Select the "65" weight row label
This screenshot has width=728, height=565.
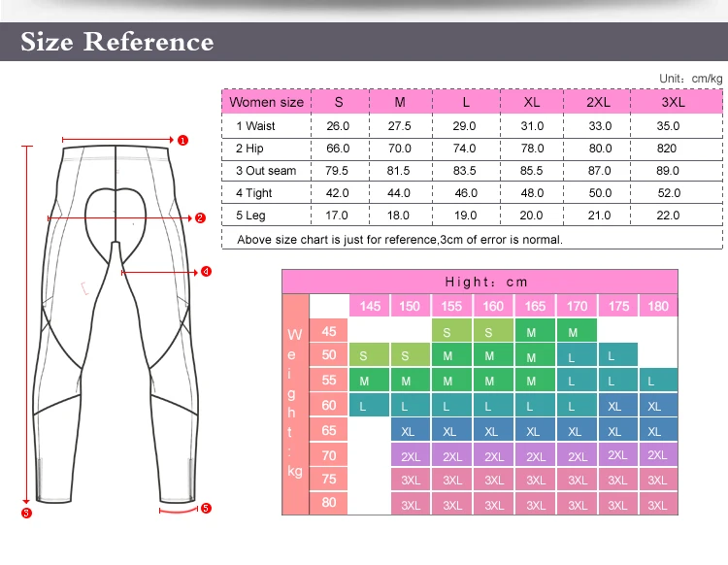(x=329, y=430)
